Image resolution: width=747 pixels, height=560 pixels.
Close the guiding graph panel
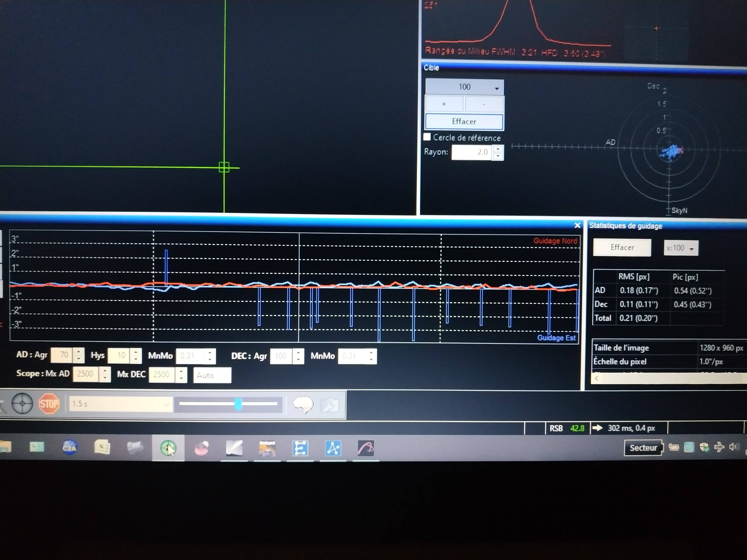(x=577, y=225)
